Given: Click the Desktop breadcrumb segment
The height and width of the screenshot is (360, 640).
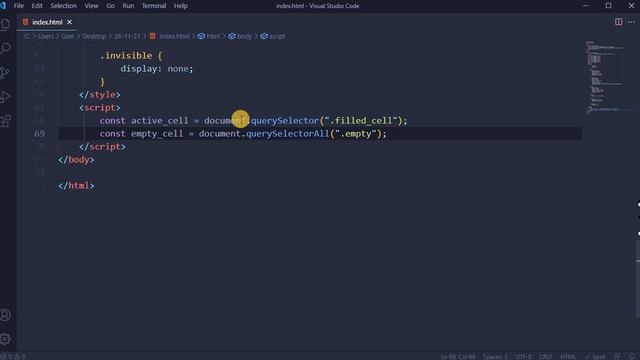Looking at the screenshot, I should 94,36.
